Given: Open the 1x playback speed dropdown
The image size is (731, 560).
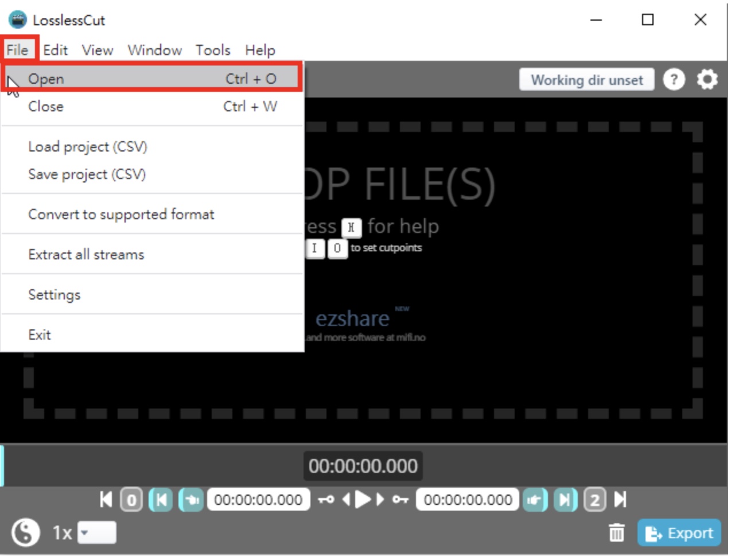Looking at the screenshot, I should point(97,532).
